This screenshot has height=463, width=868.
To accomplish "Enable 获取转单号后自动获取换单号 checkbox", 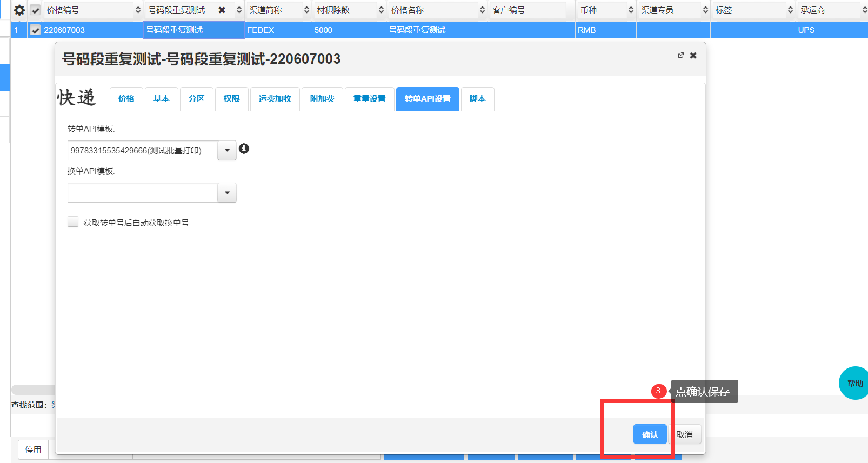I will (73, 222).
